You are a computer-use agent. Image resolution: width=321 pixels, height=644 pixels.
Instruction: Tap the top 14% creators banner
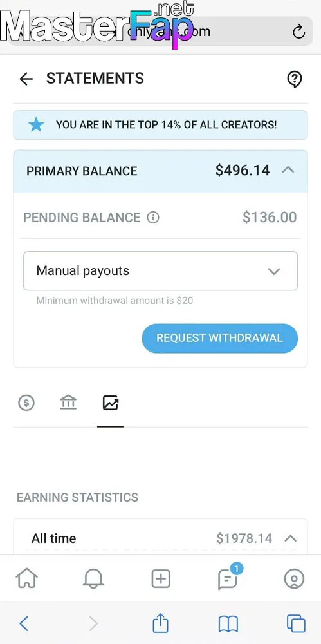pos(161,125)
